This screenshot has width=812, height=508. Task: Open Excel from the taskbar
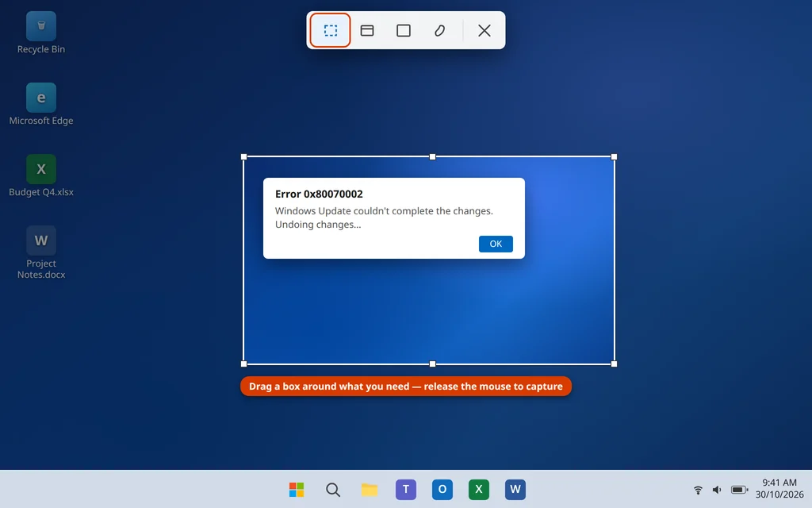click(478, 489)
